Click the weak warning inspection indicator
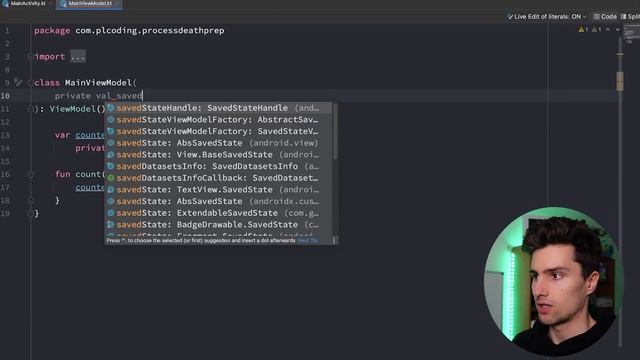The width and height of the screenshot is (640, 360). coord(596,29)
